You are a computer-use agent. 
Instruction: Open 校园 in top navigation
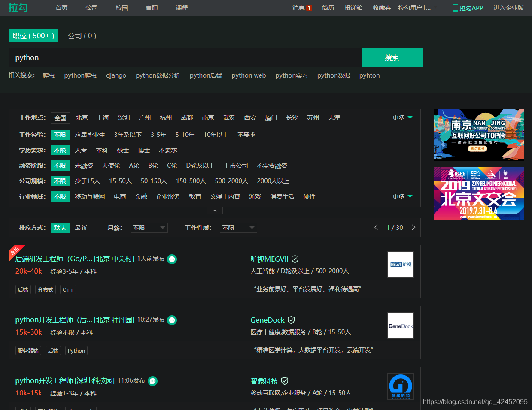pos(122,8)
